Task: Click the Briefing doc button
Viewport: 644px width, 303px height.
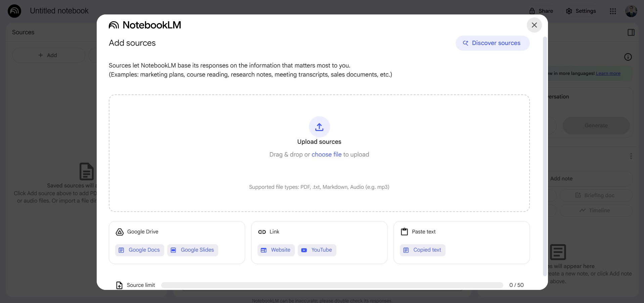Action: (596, 196)
